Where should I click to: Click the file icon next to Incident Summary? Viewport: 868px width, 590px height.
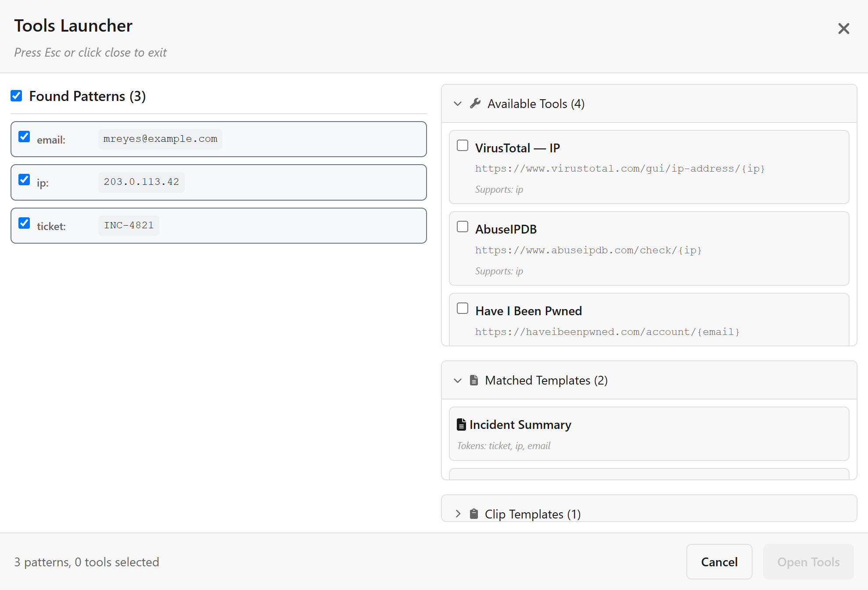click(x=461, y=425)
